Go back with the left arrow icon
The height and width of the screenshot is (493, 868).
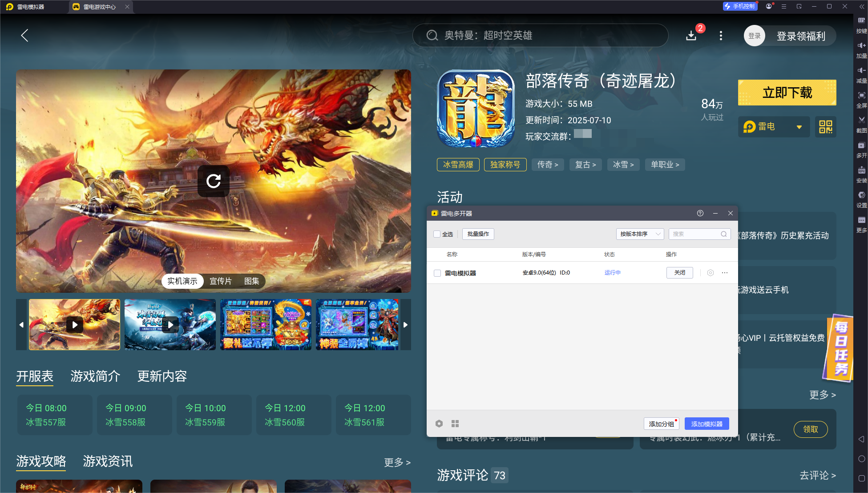click(x=25, y=36)
